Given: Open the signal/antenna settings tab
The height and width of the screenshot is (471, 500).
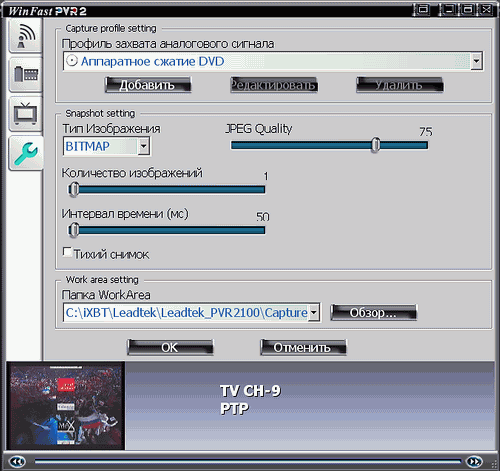Looking at the screenshot, I should coord(25,36).
